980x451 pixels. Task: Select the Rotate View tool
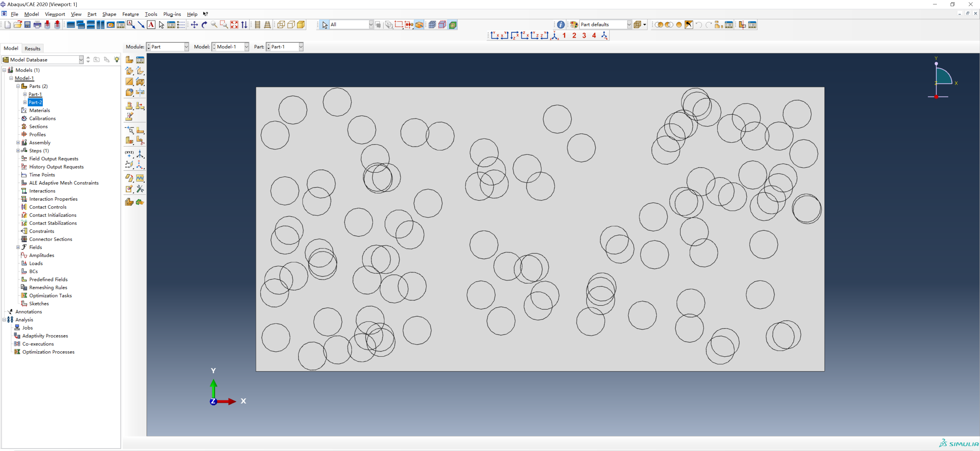point(204,24)
